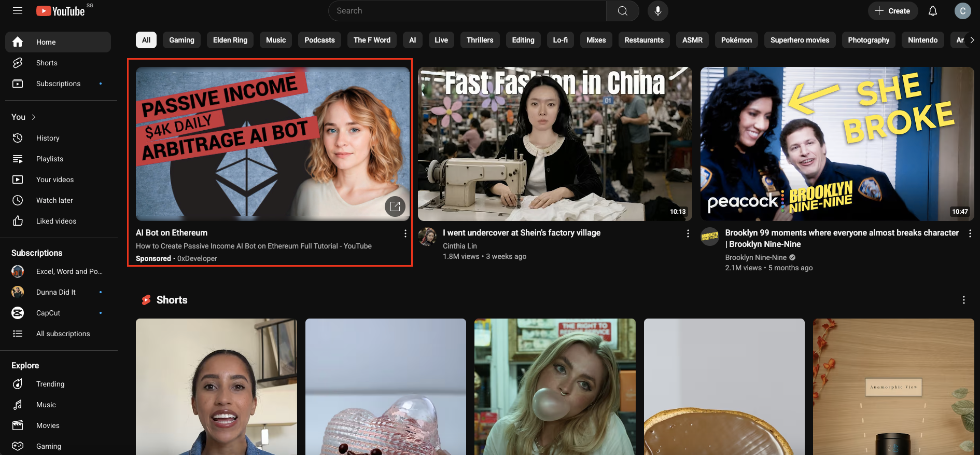Open the hamburger guide menu

pos(18,11)
